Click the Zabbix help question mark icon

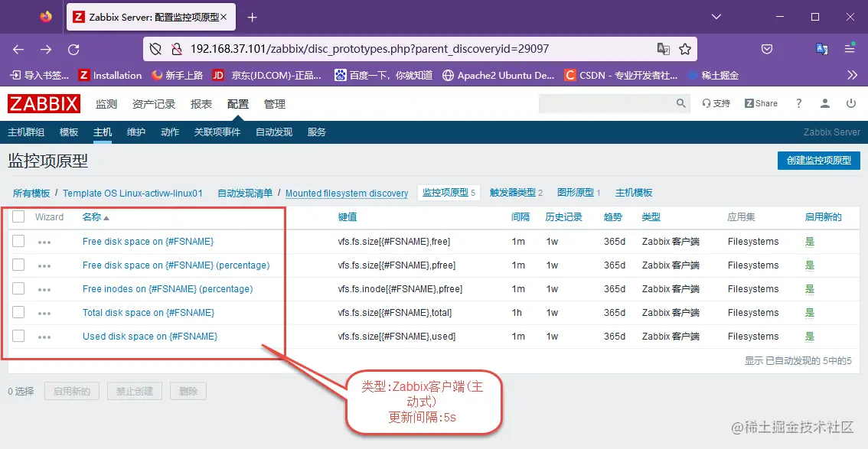798,102
